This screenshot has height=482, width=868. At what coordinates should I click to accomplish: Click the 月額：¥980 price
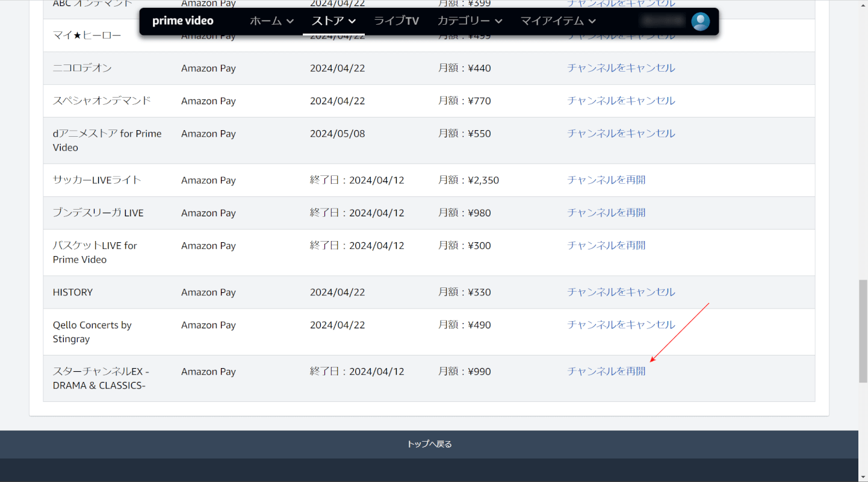[465, 213]
